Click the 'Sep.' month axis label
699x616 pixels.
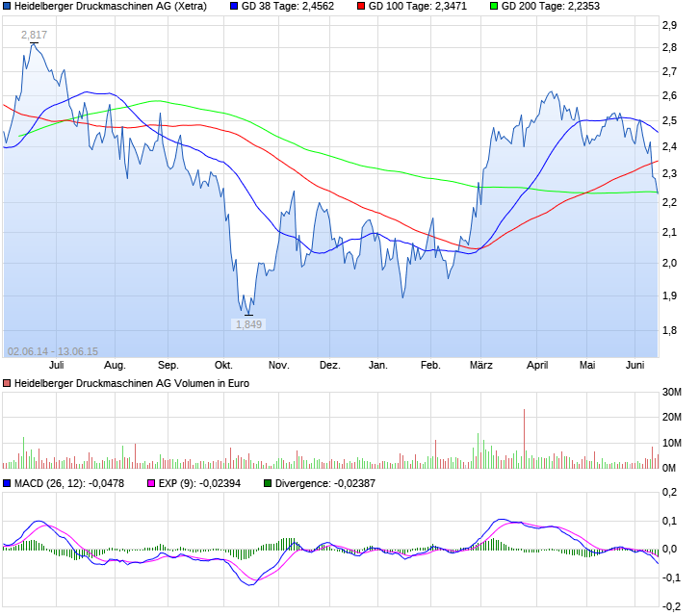pos(168,365)
